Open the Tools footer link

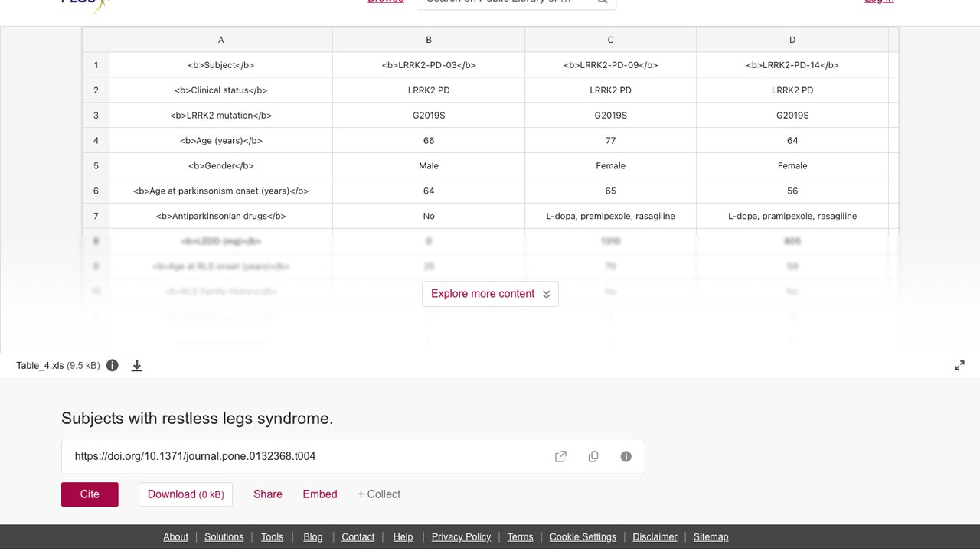click(x=272, y=537)
